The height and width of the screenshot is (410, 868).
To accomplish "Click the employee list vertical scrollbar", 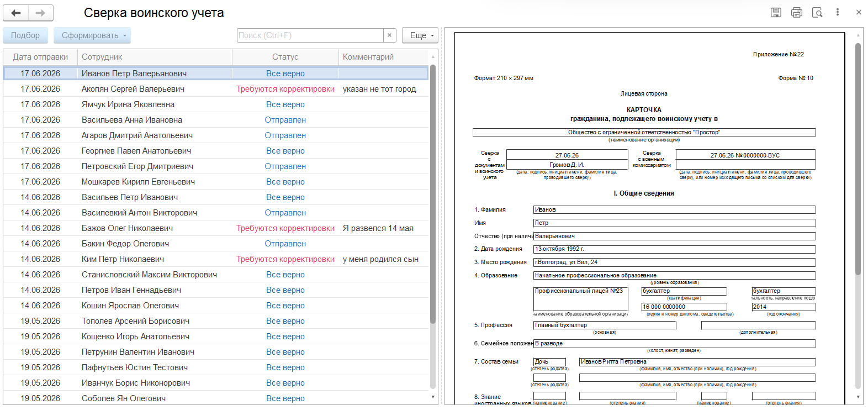I will click(433, 193).
